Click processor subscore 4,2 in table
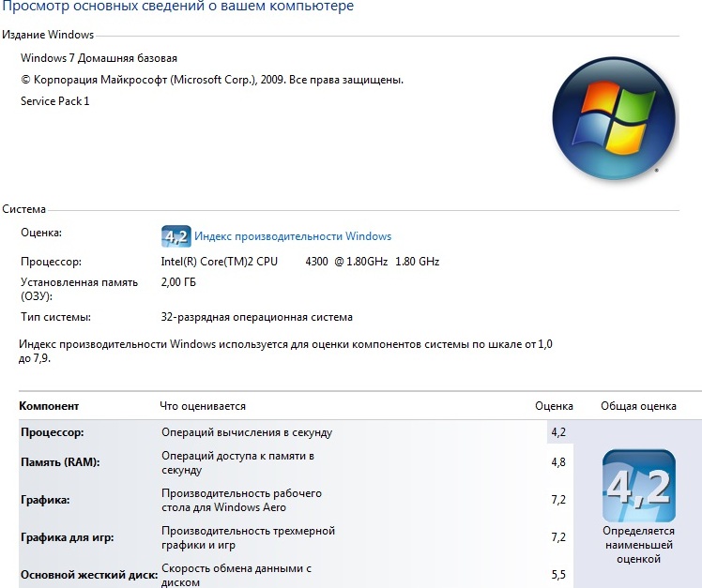The height and width of the screenshot is (588, 702). coord(558,432)
